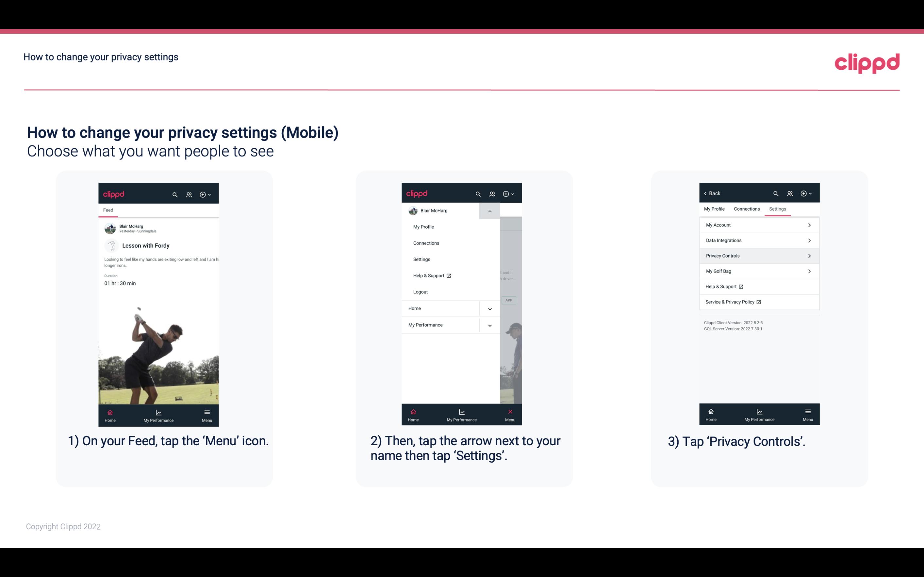This screenshot has height=577, width=924.
Task: Open Connections from profile dropdown menu
Action: (426, 243)
